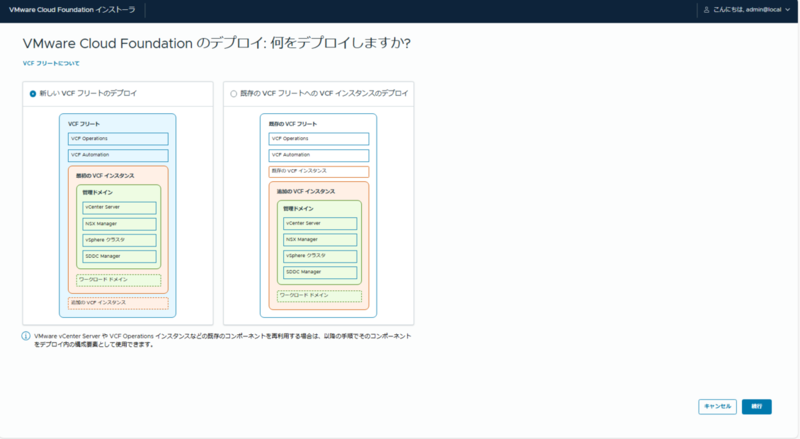The height and width of the screenshot is (439, 800).
Task: Click the キャンセル button
Action: coord(717,406)
